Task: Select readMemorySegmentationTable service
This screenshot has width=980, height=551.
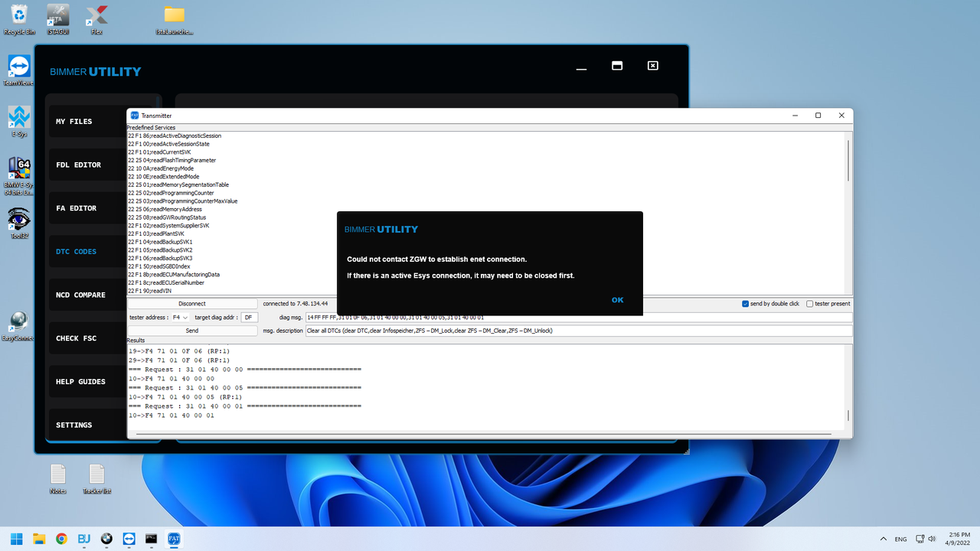Action: 178,184
